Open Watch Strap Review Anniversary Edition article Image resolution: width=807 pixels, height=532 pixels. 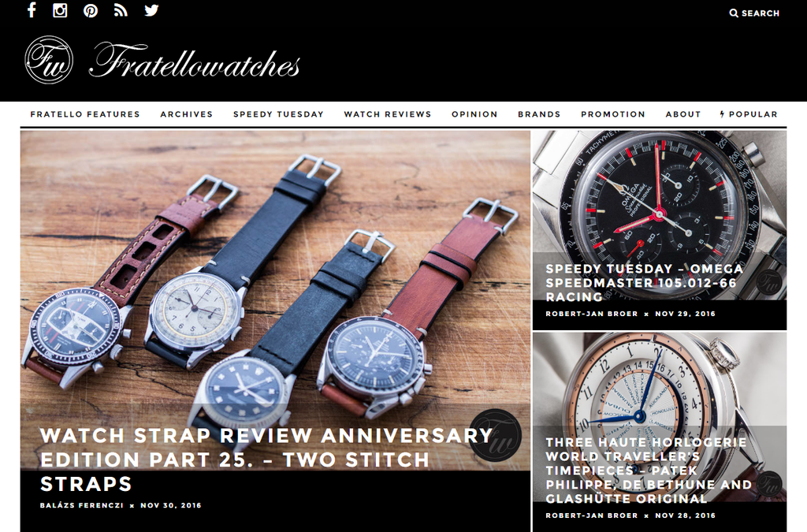point(266,459)
